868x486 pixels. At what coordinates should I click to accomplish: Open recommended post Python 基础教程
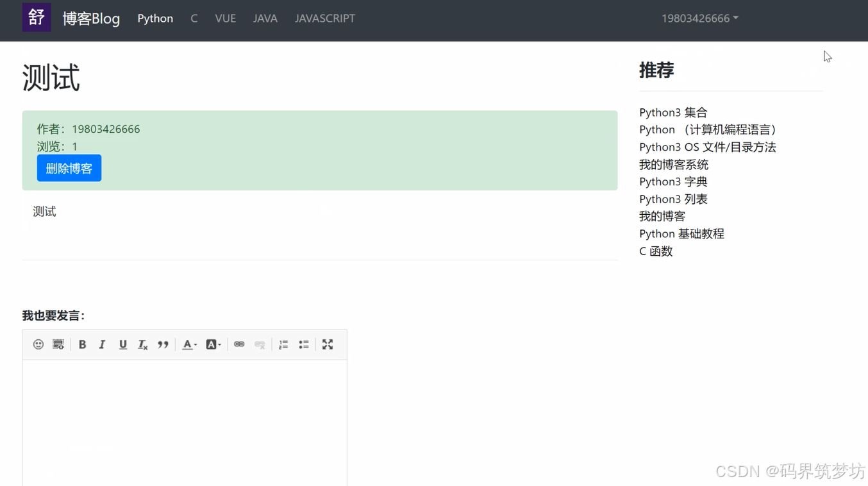click(x=681, y=233)
